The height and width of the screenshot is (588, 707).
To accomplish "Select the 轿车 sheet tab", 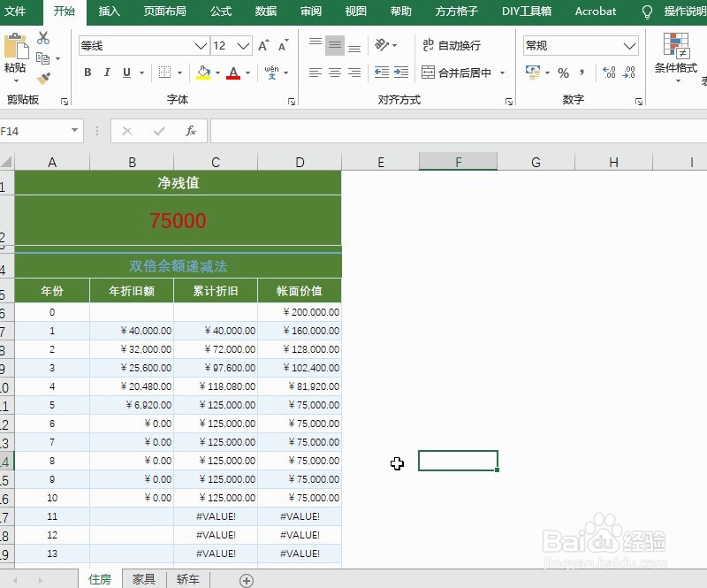I will [187, 578].
